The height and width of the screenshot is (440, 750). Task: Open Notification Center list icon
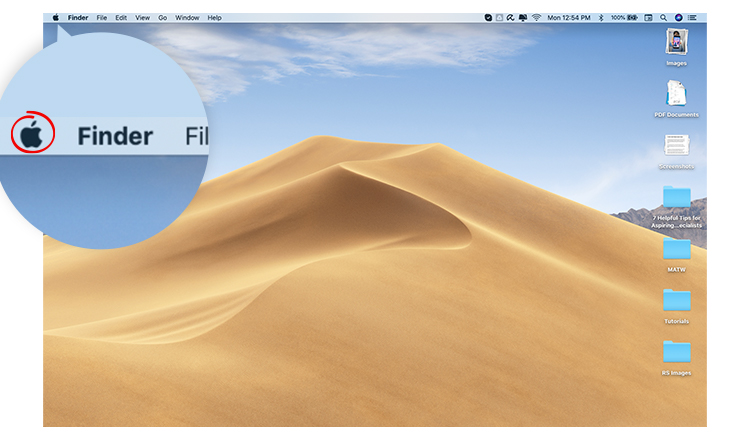692,18
